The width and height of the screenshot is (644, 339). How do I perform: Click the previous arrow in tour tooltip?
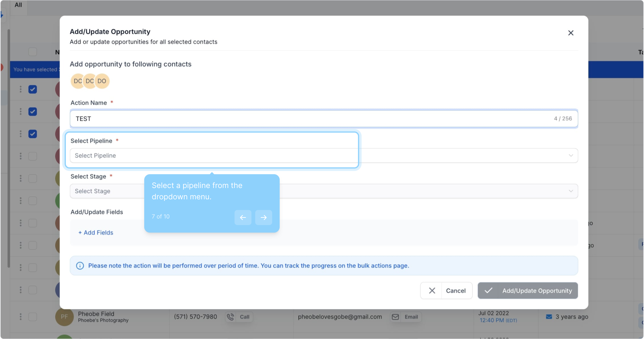point(243,217)
